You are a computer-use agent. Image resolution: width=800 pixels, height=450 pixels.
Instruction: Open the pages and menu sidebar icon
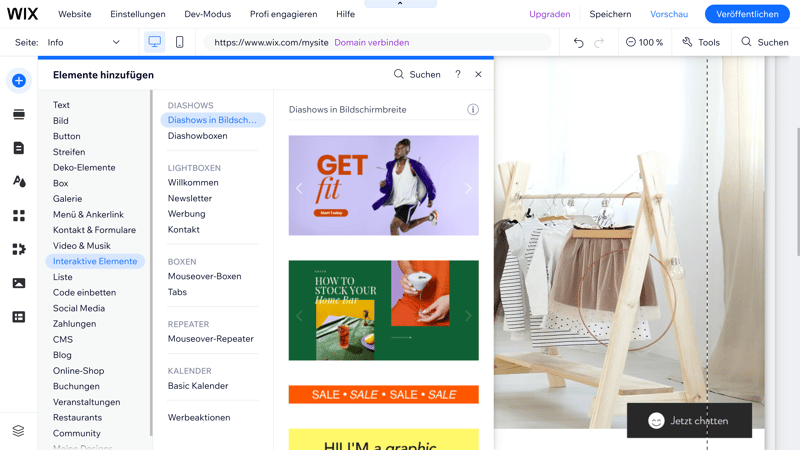pyautogui.click(x=19, y=148)
